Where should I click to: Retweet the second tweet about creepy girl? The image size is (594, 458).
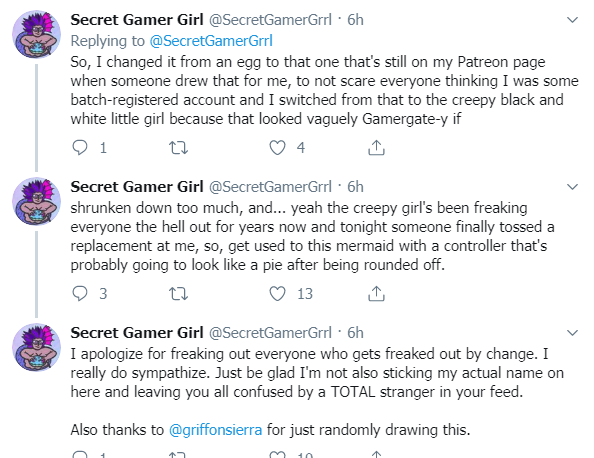point(178,294)
